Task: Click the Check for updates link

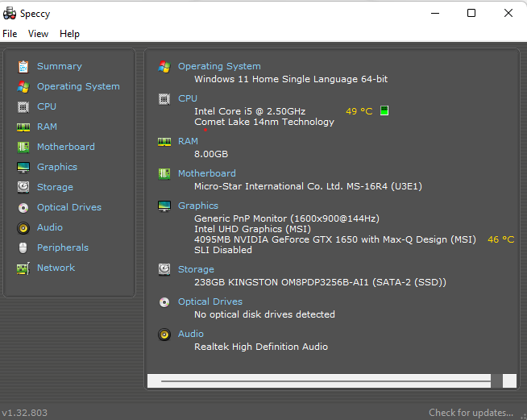Action: [471, 413]
